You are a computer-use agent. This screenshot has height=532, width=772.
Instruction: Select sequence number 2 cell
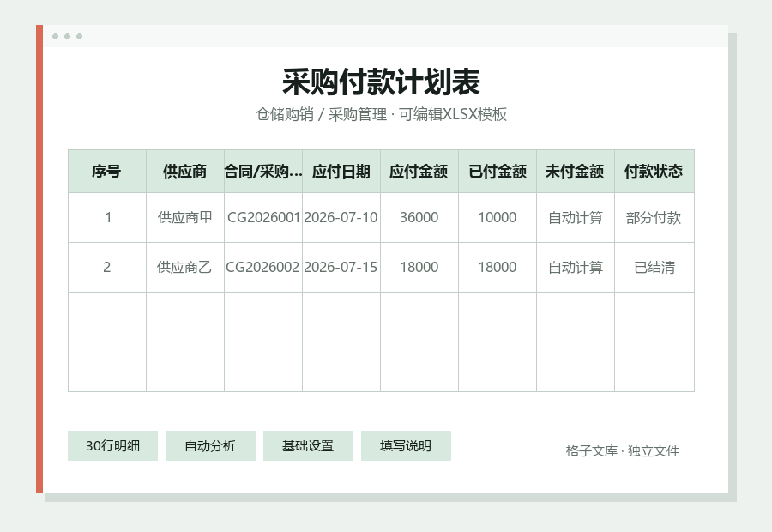(x=107, y=268)
